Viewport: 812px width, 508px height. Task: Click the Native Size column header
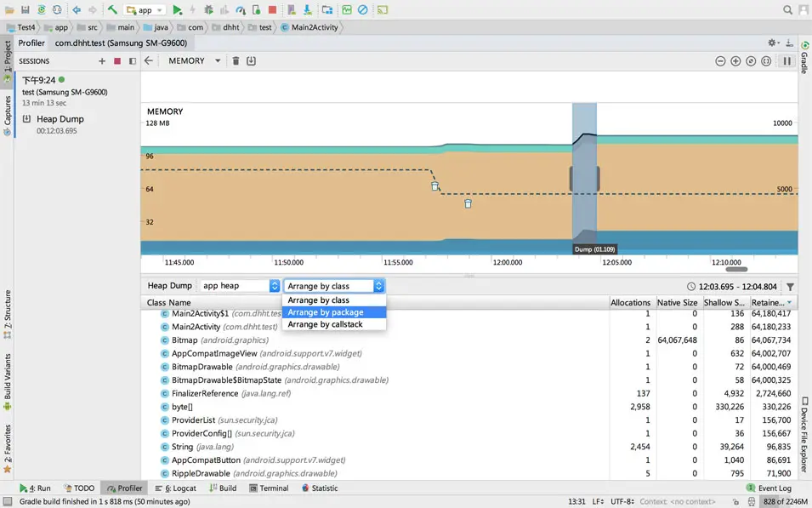click(677, 302)
